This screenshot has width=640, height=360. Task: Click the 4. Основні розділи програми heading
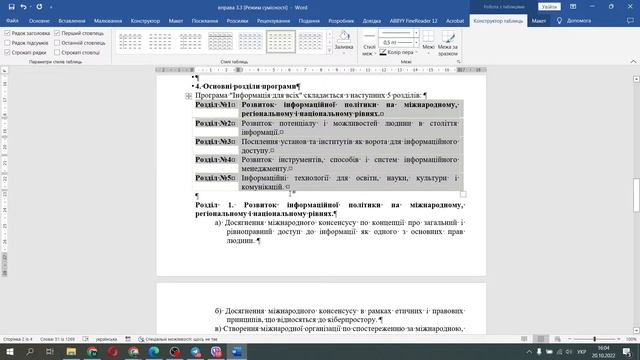coord(247,87)
